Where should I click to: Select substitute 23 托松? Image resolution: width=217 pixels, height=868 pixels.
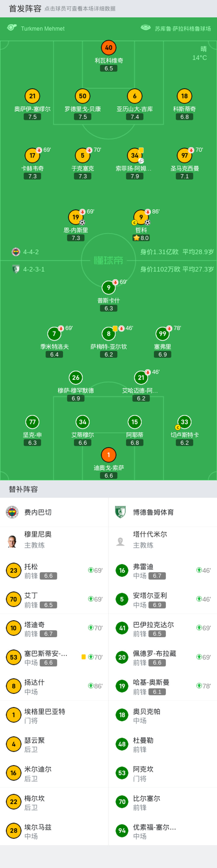pos(54,570)
